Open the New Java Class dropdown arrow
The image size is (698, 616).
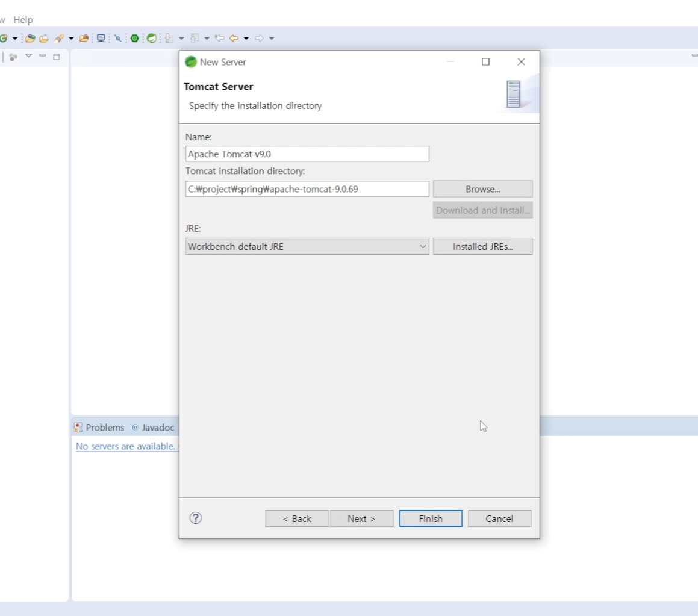tap(14, 39)
